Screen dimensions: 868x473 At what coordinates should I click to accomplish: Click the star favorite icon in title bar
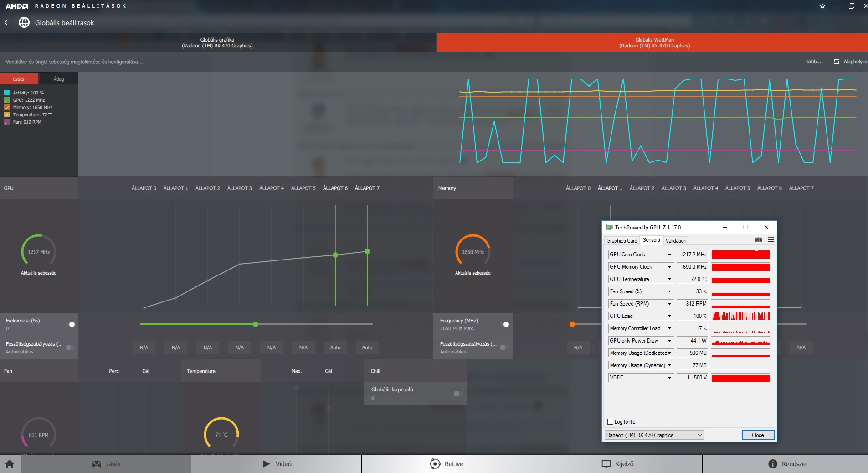(822, 6)
